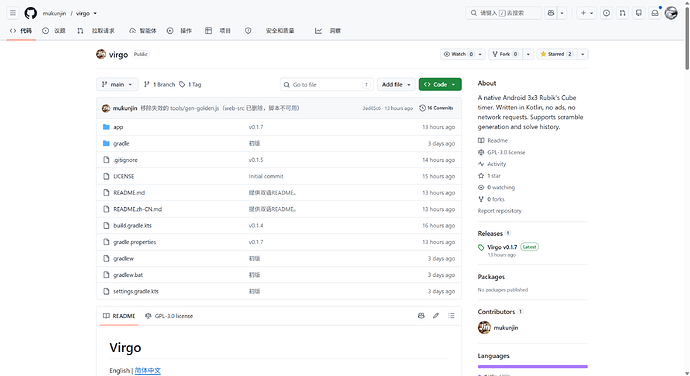Click the purple Languages bar
The width and height of the screenshot is (690, 376).
point(532,366)
